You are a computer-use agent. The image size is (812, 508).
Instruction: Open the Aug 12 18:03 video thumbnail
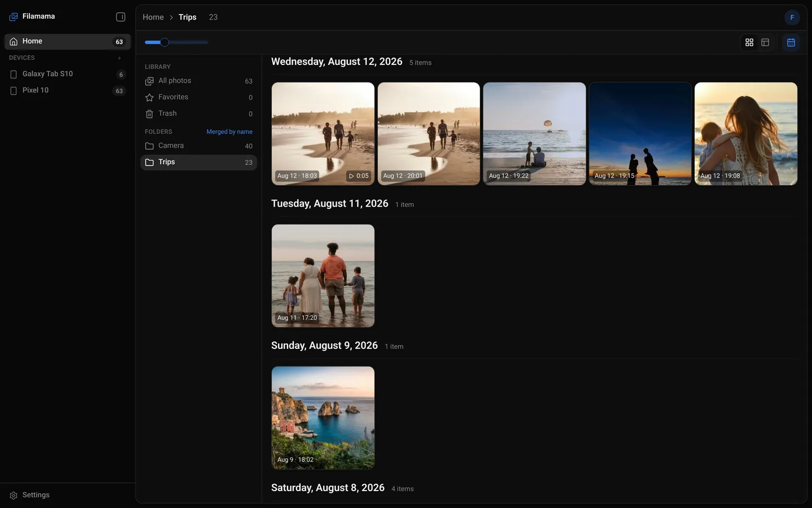tap(323, 134)
